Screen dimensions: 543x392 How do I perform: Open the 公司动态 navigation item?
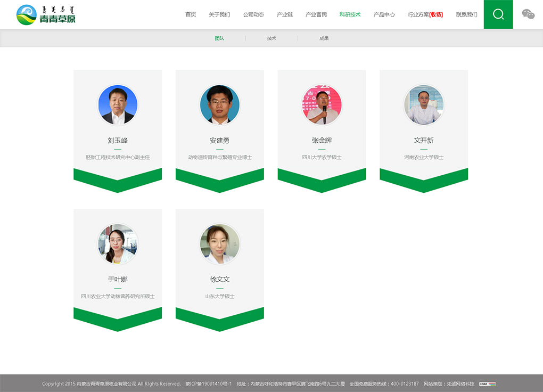(253, 14)
